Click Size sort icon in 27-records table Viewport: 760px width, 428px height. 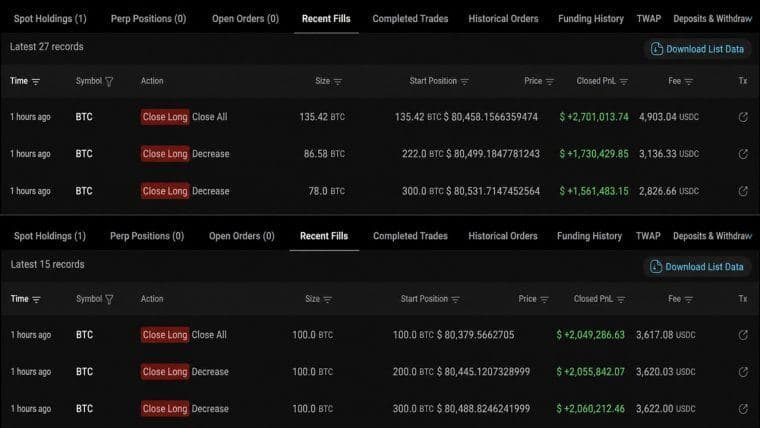coord(338,81)
